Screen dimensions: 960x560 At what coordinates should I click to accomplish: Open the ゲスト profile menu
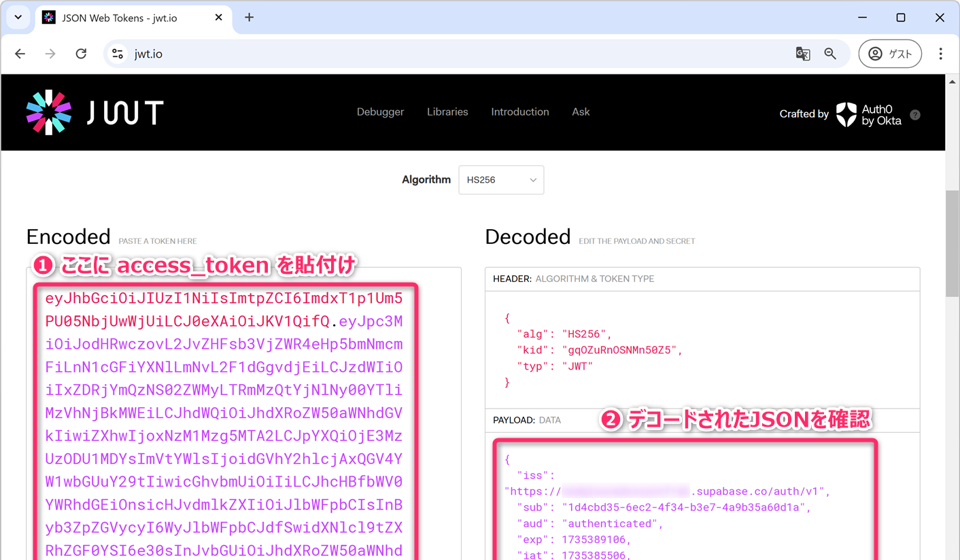(890, 54)
